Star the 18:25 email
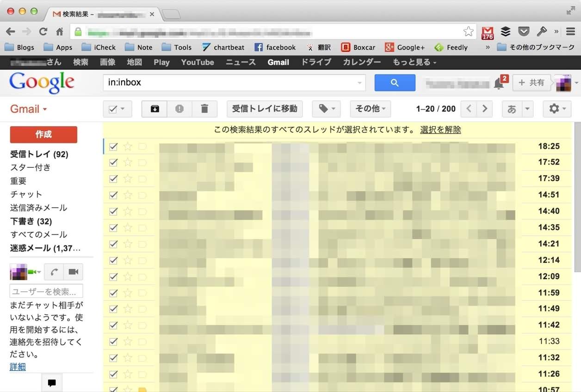Image resolution: width=581 pixels, height=392 pixels. click(128, 147)
